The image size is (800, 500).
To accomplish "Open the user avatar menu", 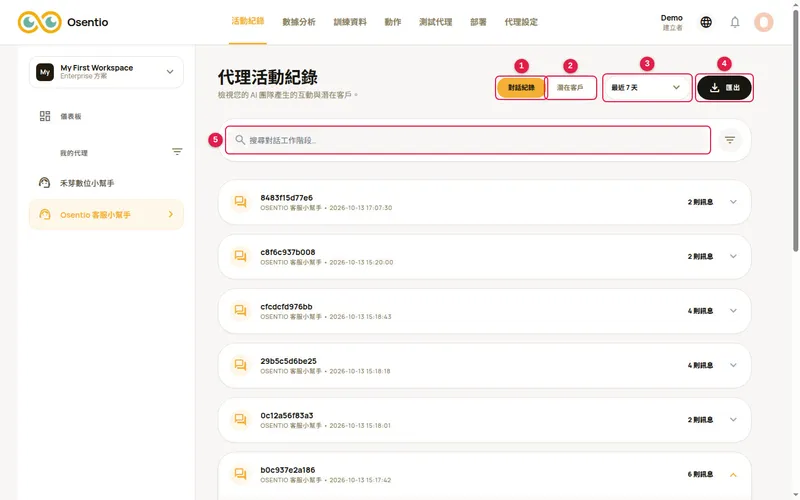I will click(x=764, y=22).
